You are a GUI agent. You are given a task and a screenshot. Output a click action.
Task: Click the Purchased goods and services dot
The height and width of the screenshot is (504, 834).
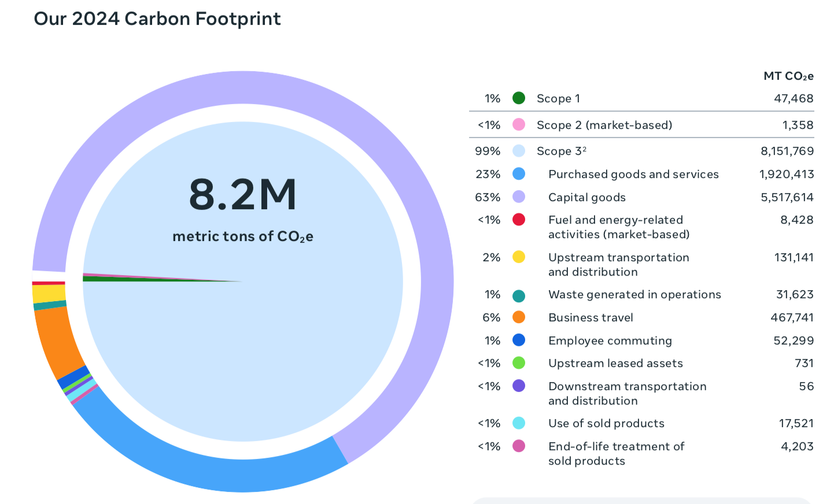tap(519, 174)
